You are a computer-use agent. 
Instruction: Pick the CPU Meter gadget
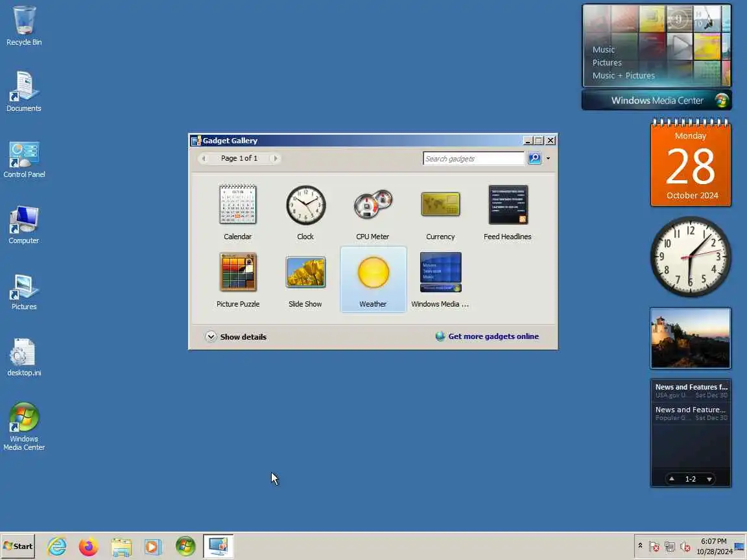pos(373,213)
